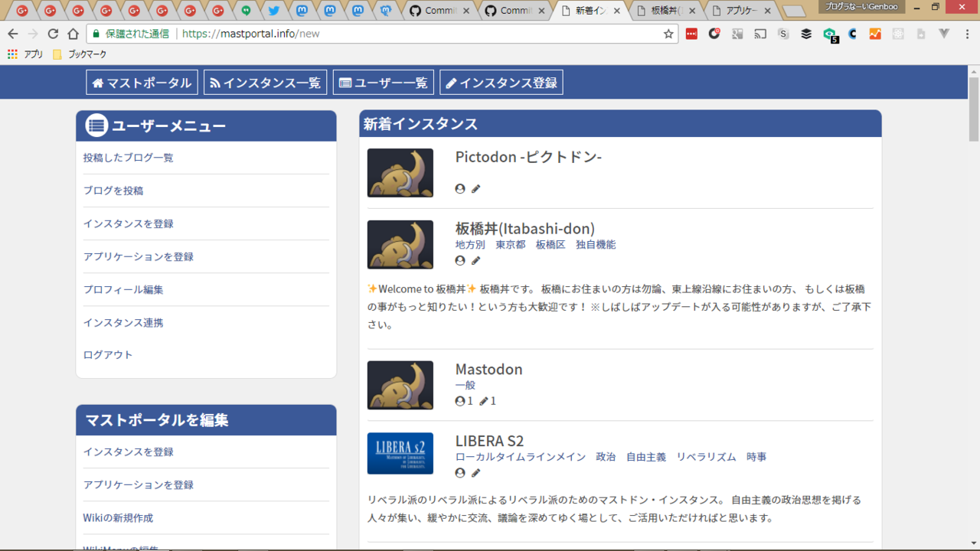Click the 投稿したブログ一覧 link
980x551 pixels.
[x=128, y=158]
